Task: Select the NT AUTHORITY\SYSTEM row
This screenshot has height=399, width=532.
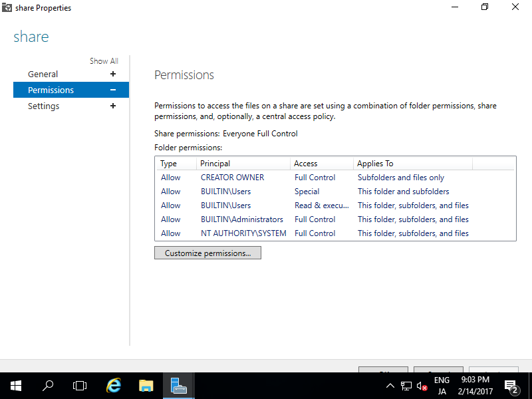Action: coord(335,233)
